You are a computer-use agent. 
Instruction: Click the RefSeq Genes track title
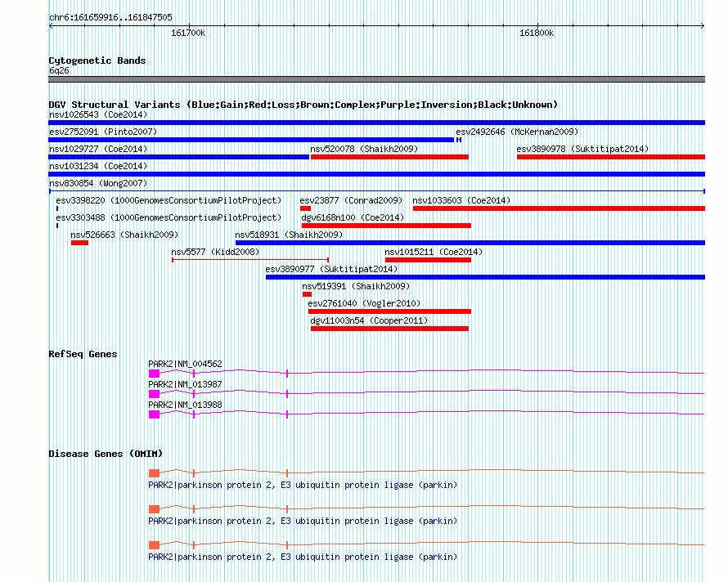pyautogui.click(x=83, y=354)
